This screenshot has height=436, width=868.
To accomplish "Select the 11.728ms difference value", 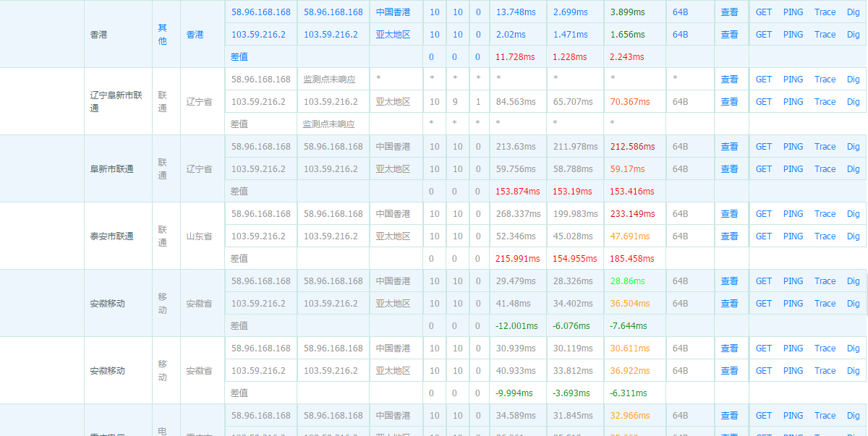I will [x=516, y=57].
